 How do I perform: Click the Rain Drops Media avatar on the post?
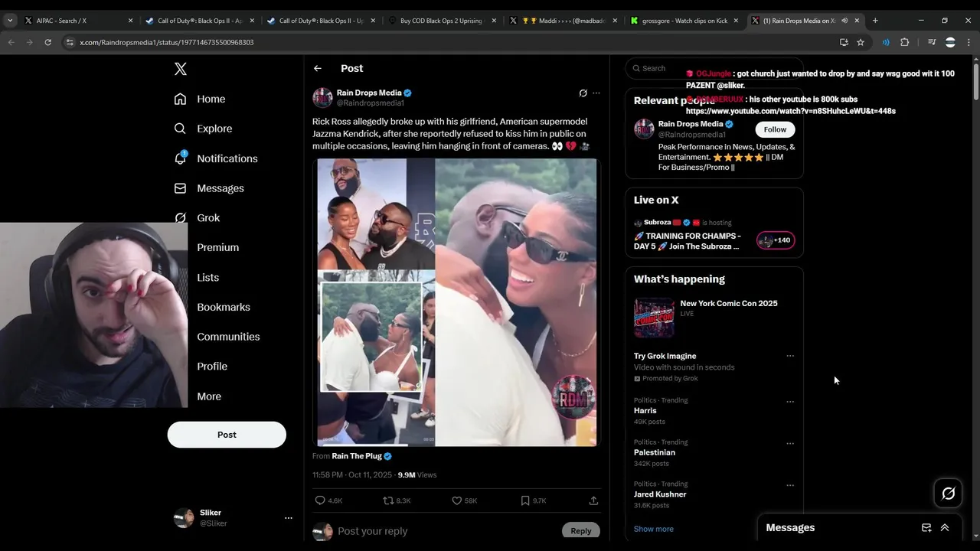tap(322, 98)
